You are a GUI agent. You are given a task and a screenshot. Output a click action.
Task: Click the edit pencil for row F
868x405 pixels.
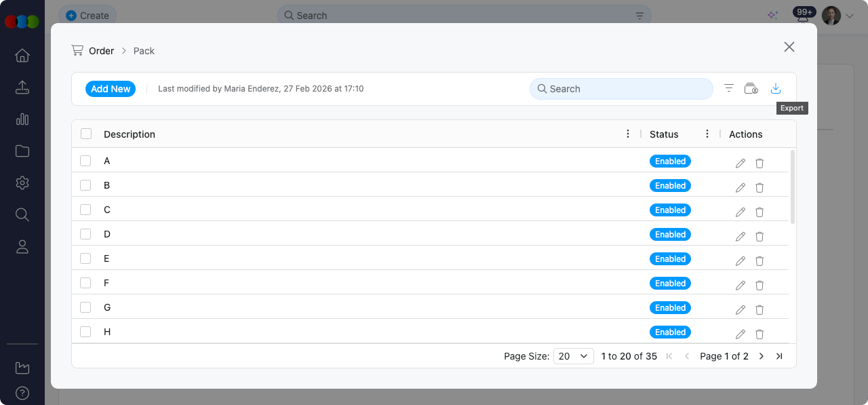point(741,286)
